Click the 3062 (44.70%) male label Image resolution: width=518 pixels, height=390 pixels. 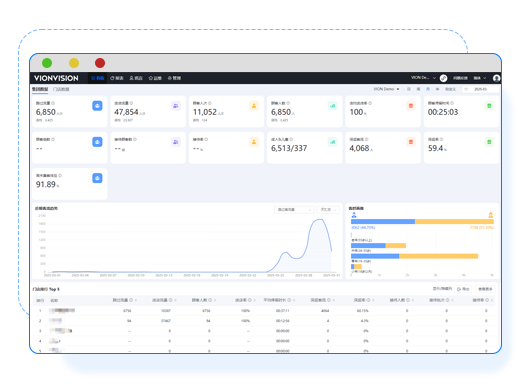coord(363,227)
